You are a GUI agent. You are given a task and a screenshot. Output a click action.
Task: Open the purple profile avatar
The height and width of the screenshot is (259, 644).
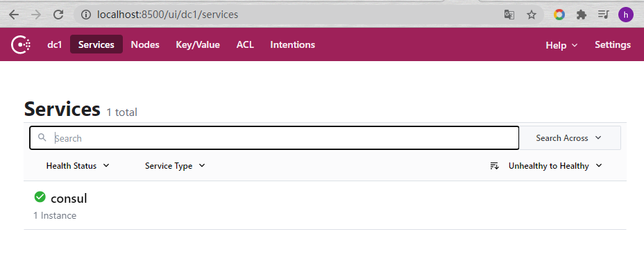626,15
